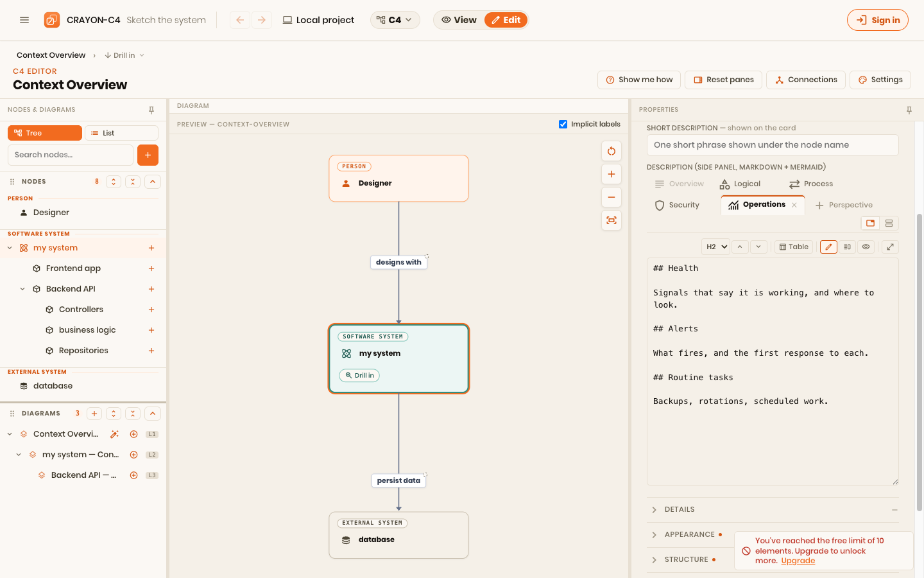The height and width of the screenshot is (578, 924).
Task: Enable markdown edit mode pencil
Action: pos(828,247)
